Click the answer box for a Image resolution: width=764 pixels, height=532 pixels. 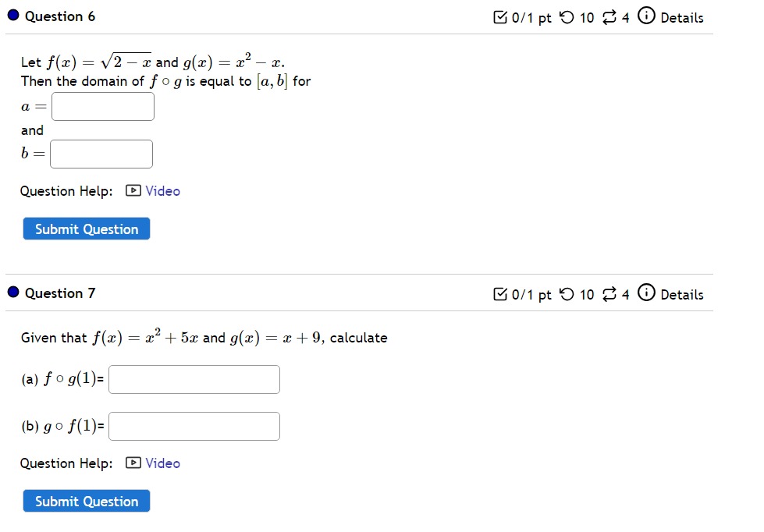102,106
